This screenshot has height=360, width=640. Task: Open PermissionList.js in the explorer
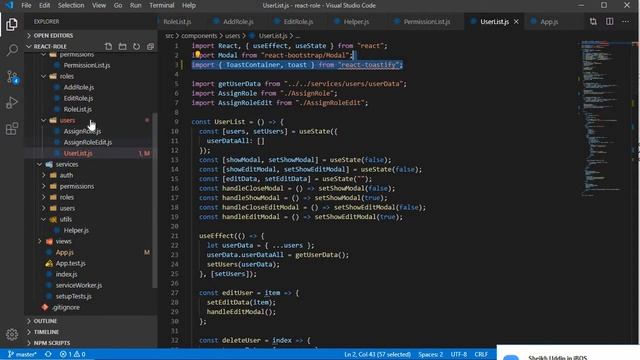(87, 65)
